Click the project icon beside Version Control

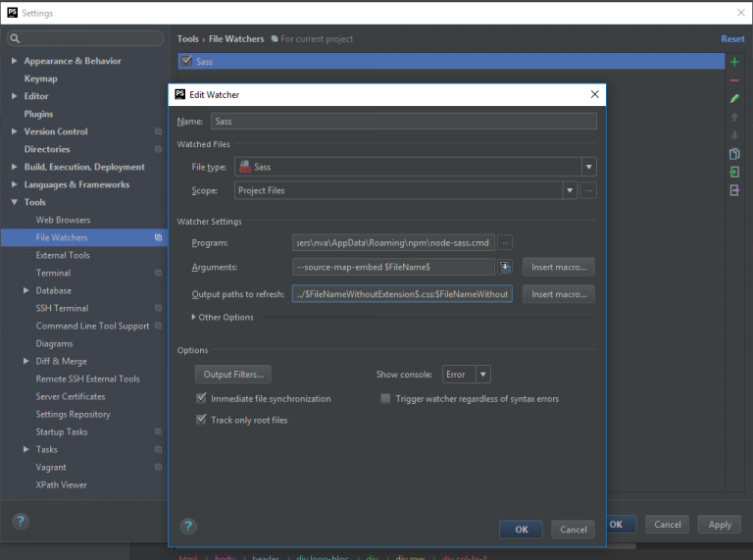pos(158,131)
